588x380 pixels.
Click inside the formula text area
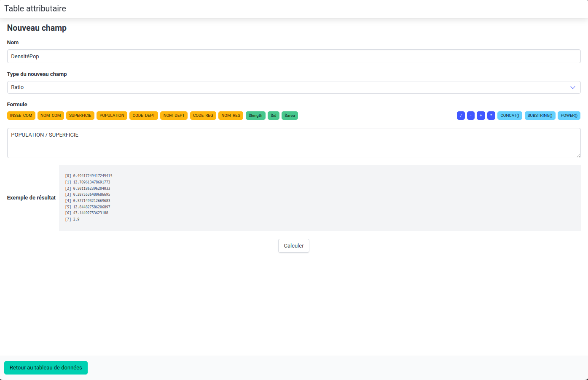pyautogui.click(x=294, y=143)
